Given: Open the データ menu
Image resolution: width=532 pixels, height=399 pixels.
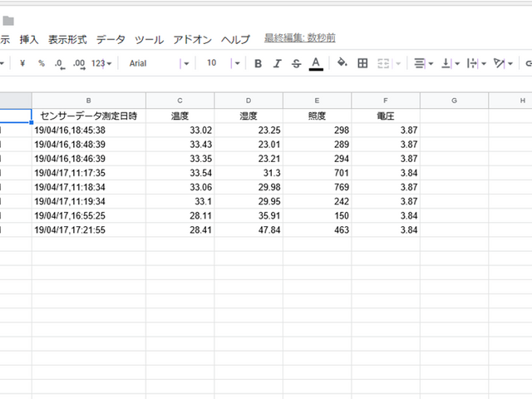Looking at the screenshot, I should pos(111,40).
